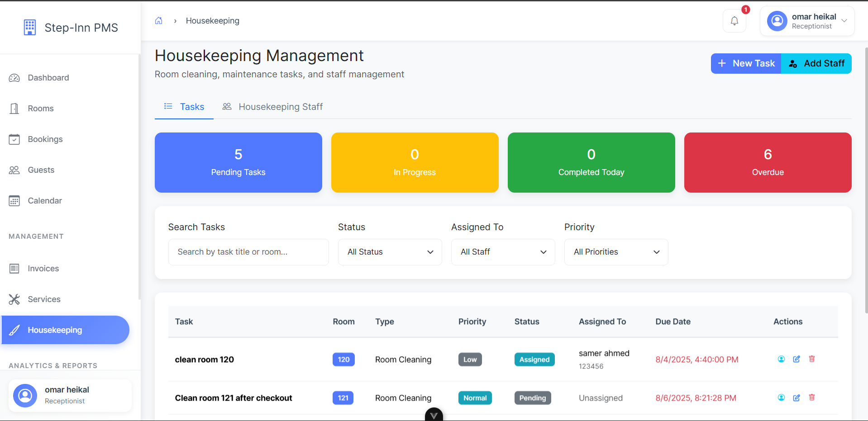The width and height of the screenshot is (868, 421).
Task: Click the New Task button
Action: (x=745, y=63)
